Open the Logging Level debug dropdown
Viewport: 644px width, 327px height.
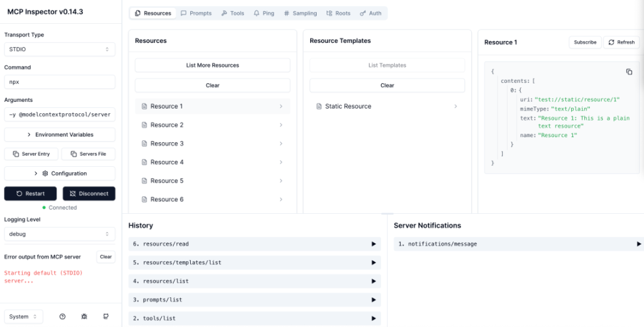point(60,234)
